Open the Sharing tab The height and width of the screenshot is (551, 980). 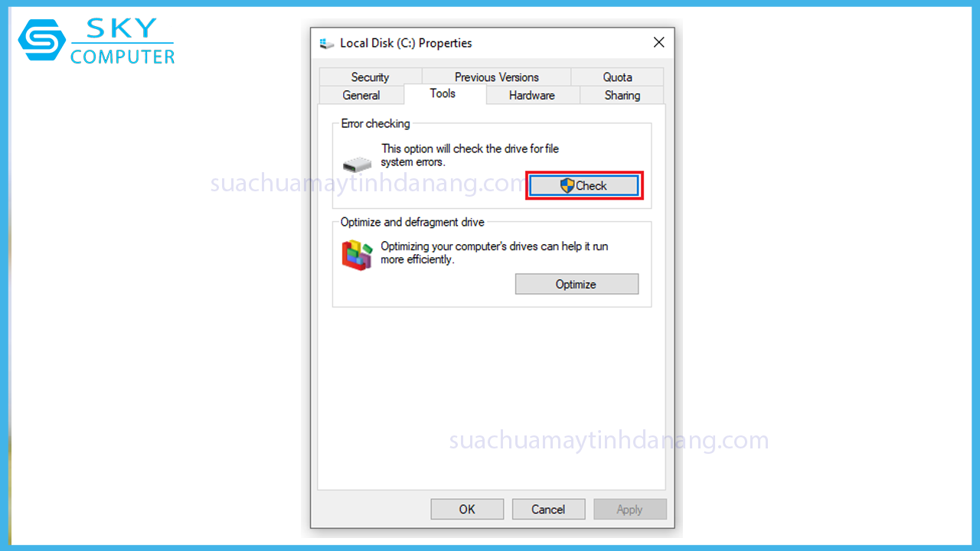pos(622,95)
